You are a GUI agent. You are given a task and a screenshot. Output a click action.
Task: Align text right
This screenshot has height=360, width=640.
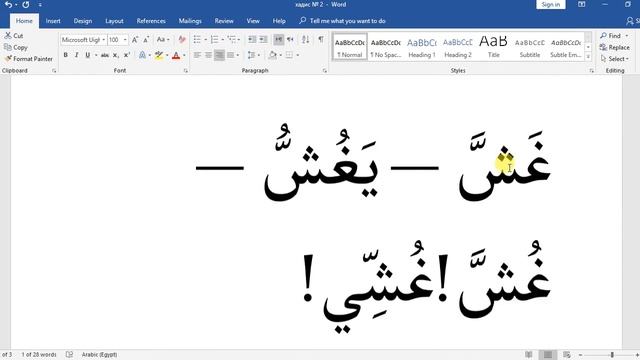pyautogui.click(x=219, y=55)
